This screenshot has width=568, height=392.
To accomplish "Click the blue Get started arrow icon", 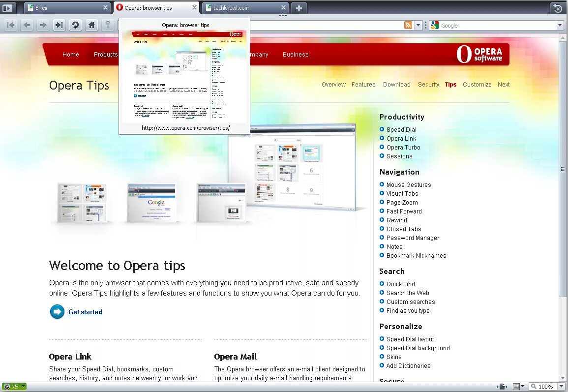I will click(57, 312).
